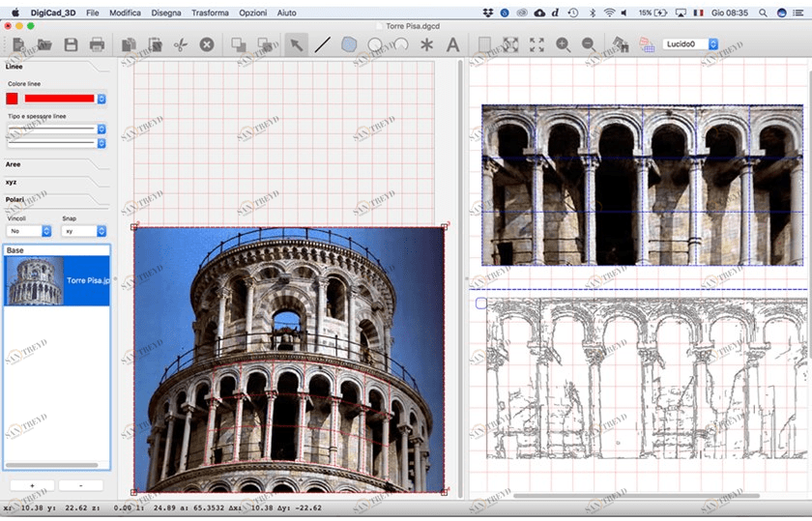Viewport: 812px width, 521px height.
Task: Click the delete X circle icon
Action: 206,44
